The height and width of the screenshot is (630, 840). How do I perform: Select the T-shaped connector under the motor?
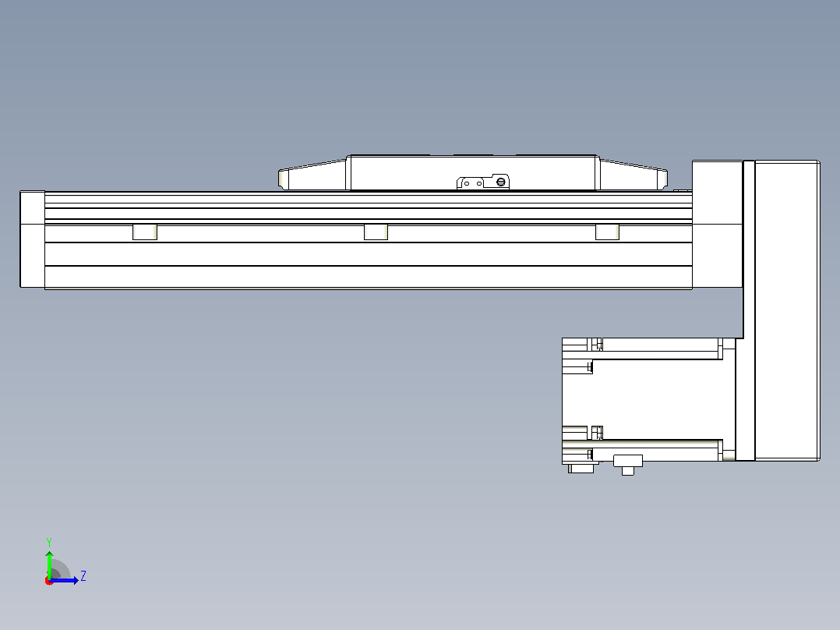[x=627, y=465]
